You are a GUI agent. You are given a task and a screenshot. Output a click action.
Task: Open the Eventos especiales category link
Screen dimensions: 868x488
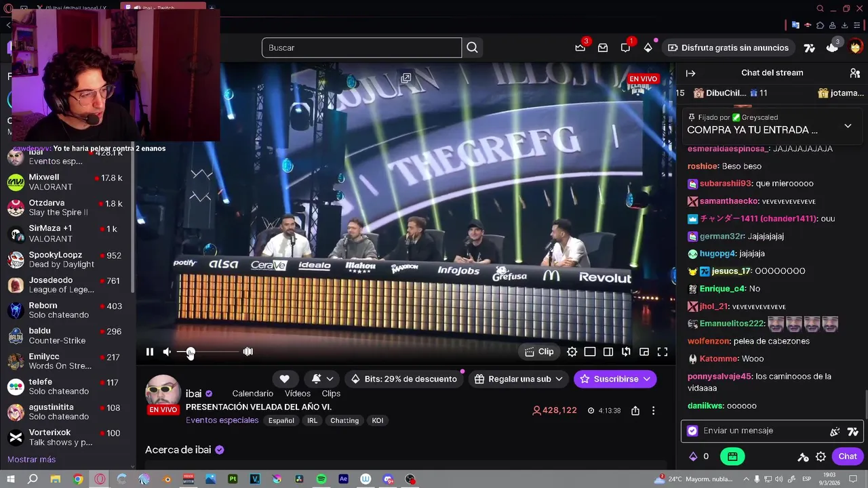click(x=222, y=420)
